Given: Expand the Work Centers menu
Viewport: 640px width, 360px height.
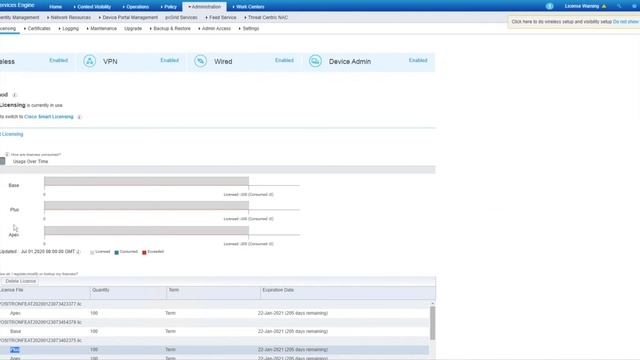Looking at the screenshot, I should pyautogui.click(x=248, y=7).
